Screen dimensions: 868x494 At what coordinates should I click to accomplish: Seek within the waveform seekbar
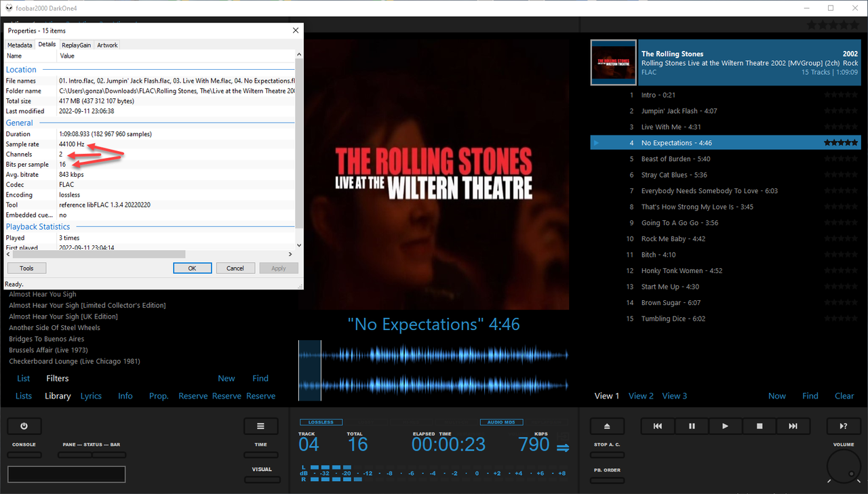click(x=433, y=370)
